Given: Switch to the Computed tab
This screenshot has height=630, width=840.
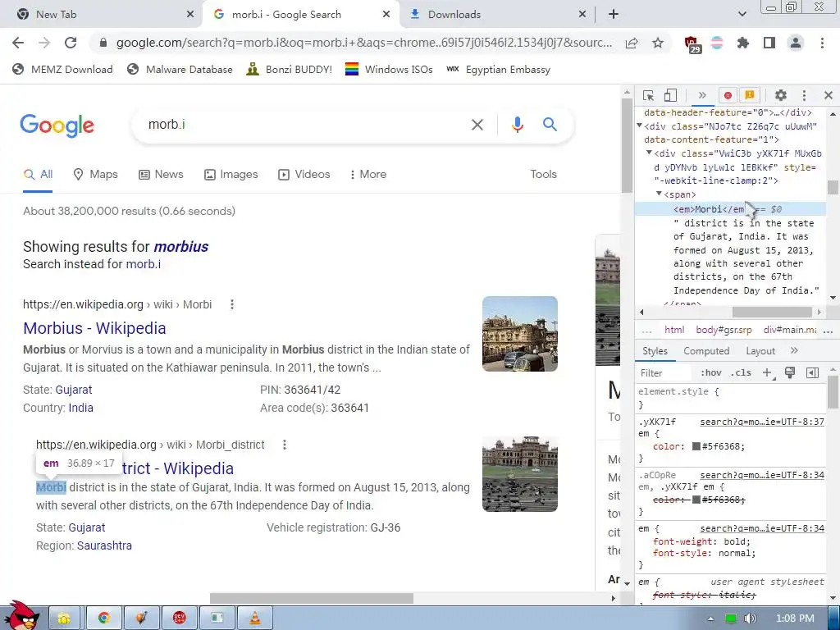Looking at the screenshot, I should (x=706, y=351).
